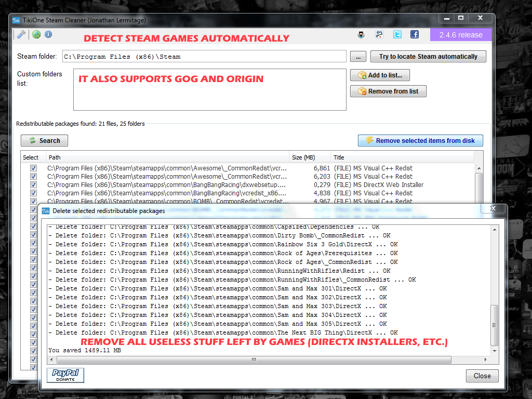The width and height of the screenshot is (532, 399).
Task: Click the PayPal Donate image button
Action: pyautogui.click(x=65, y=375)
